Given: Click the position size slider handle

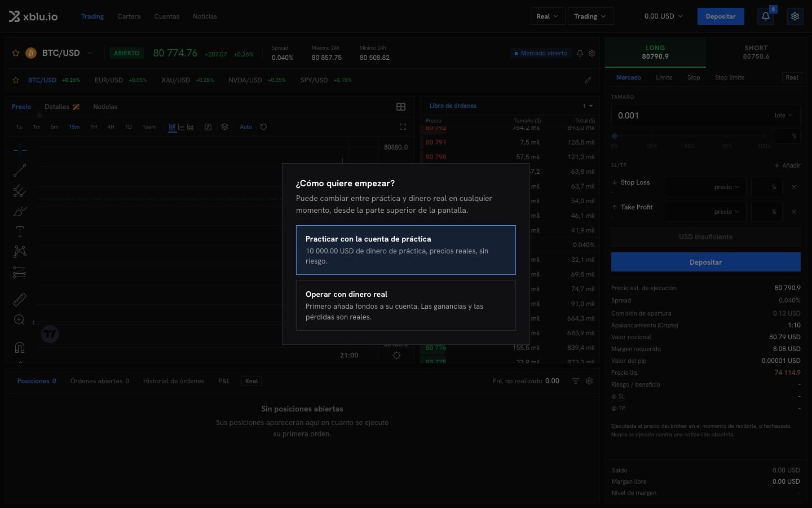Looking at the screenshot, I should pos(615,136).
